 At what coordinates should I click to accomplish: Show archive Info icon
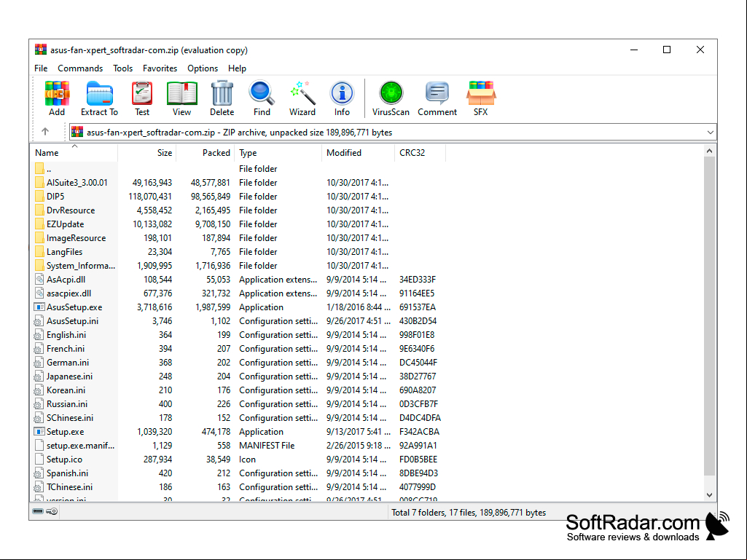coord(342,93)
